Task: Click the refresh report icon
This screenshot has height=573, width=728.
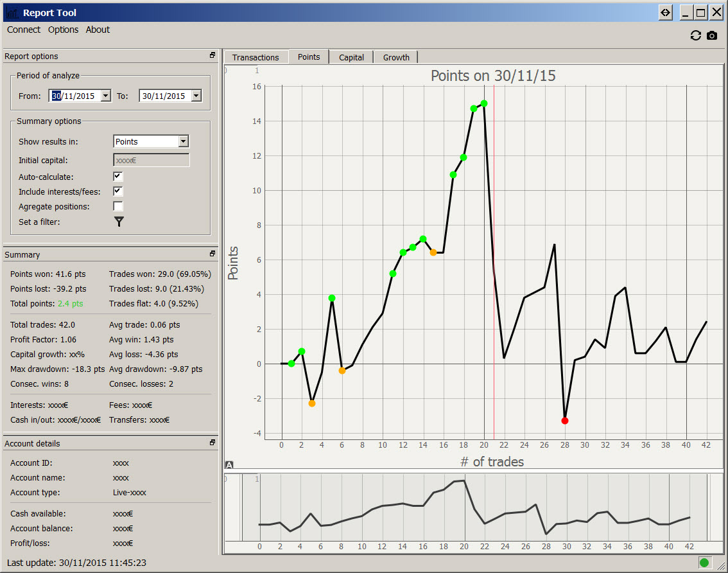Action: click(x=696, y=36)
